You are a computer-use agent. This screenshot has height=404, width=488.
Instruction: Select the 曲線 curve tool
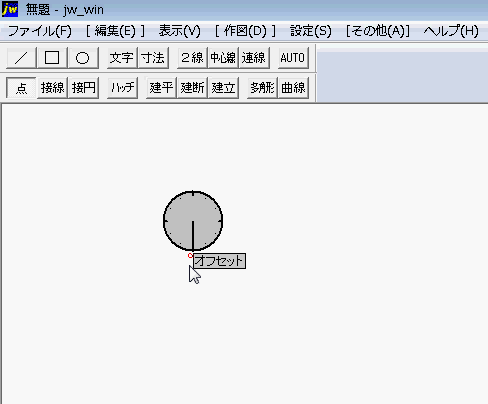293,88
